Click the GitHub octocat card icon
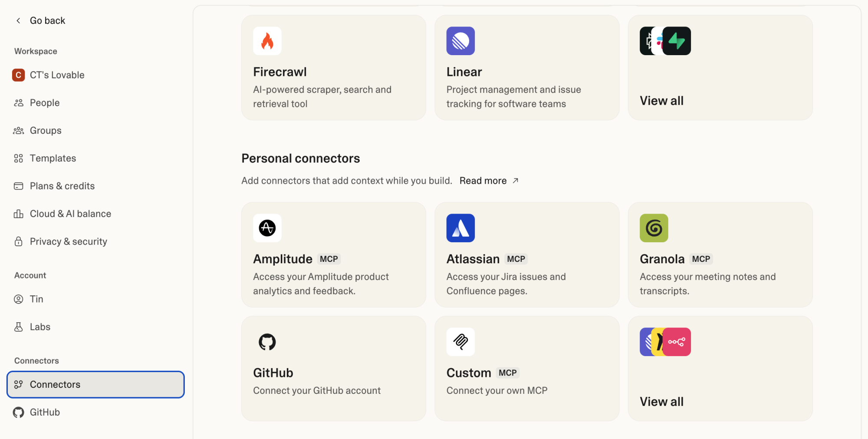This screenshot has height=439, width=868. click(267, 342)
